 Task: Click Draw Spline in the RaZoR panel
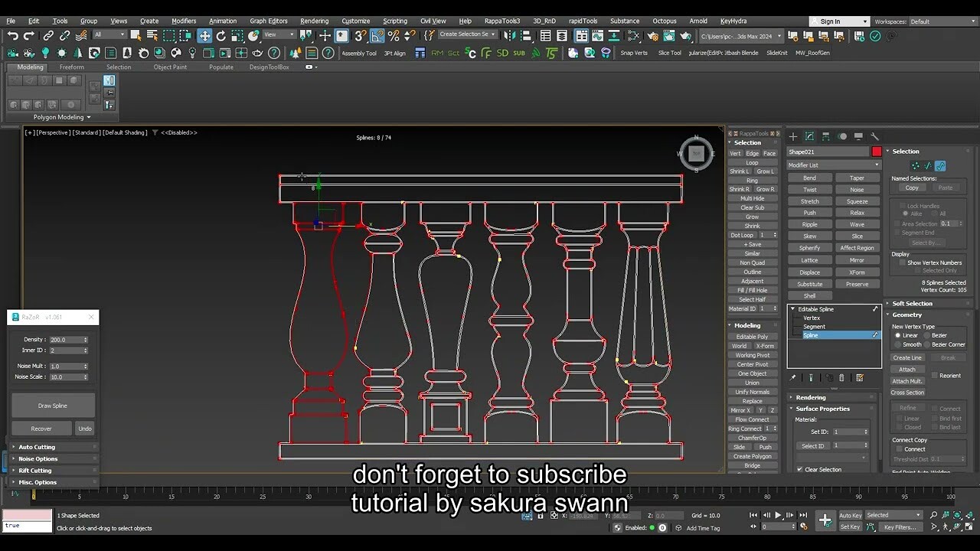pos(52,405)
